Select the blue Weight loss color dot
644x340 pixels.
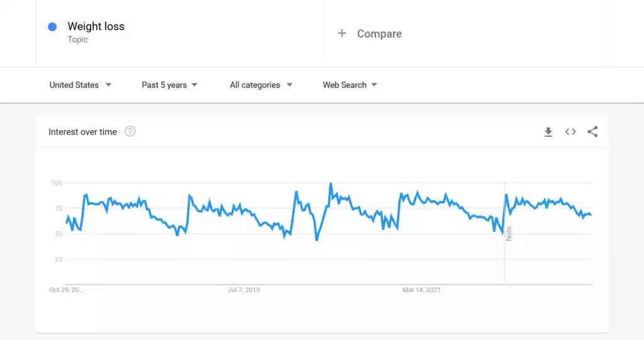click(52, 26)
